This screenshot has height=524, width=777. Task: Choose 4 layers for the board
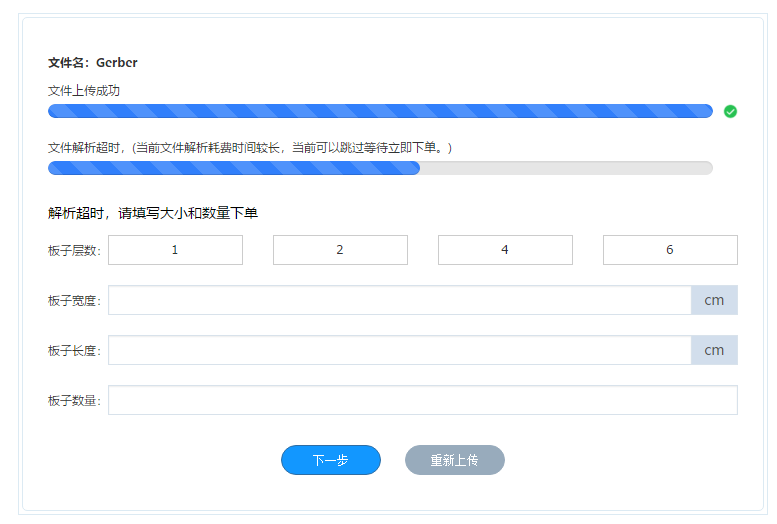505,250
